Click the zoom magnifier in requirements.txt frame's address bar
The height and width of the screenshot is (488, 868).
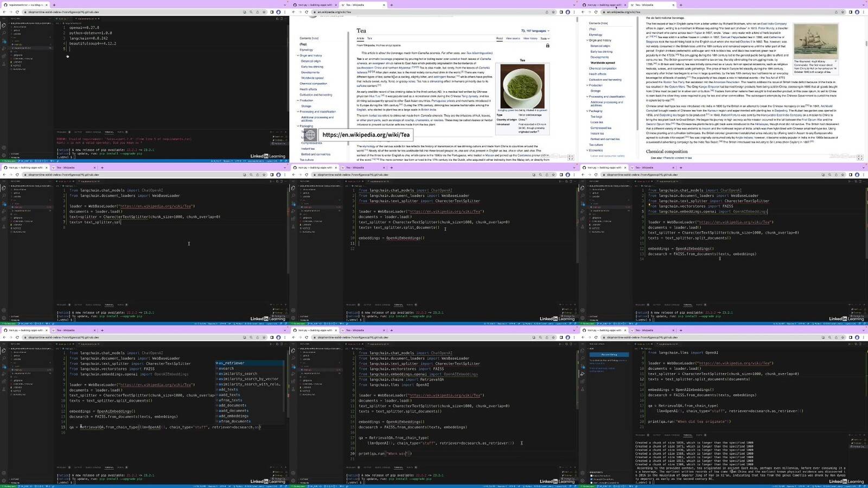click(x=251, y=12)
